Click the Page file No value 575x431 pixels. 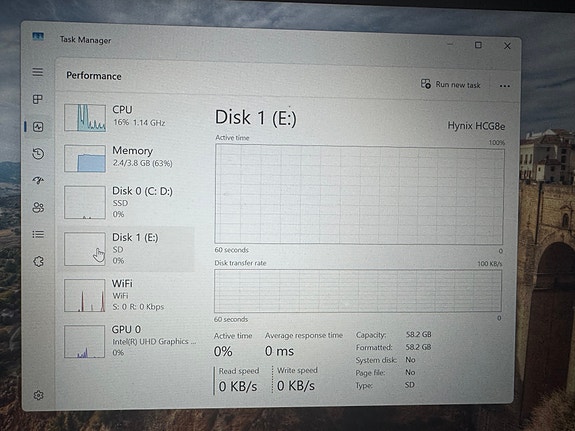pos(410,372)
